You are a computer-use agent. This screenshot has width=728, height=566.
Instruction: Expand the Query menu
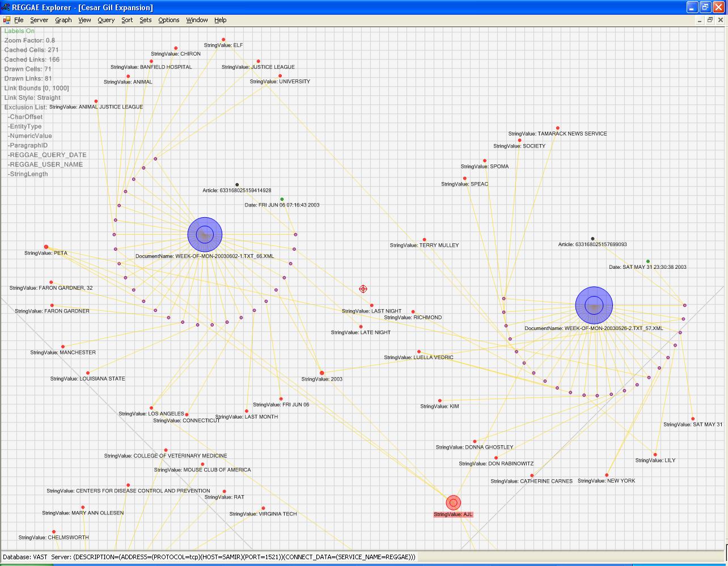106,20
